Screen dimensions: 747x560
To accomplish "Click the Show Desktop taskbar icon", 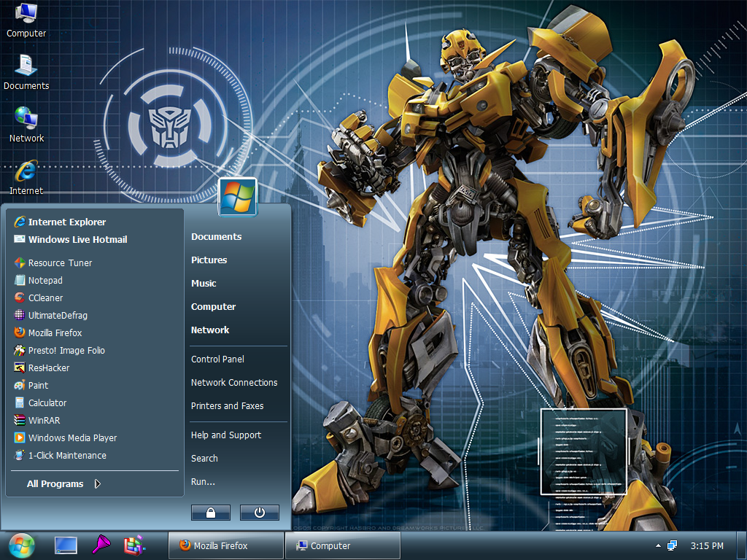I will click(66, 545).
